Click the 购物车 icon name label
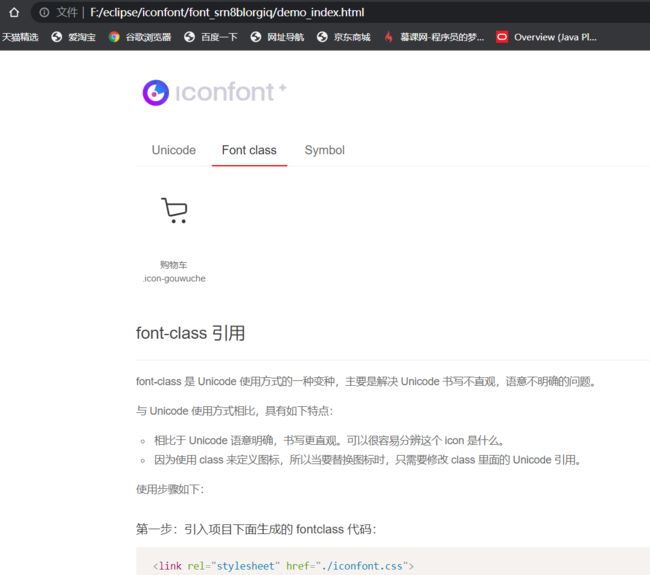Viewport: 650px width, 575px height. click(174, 264)
